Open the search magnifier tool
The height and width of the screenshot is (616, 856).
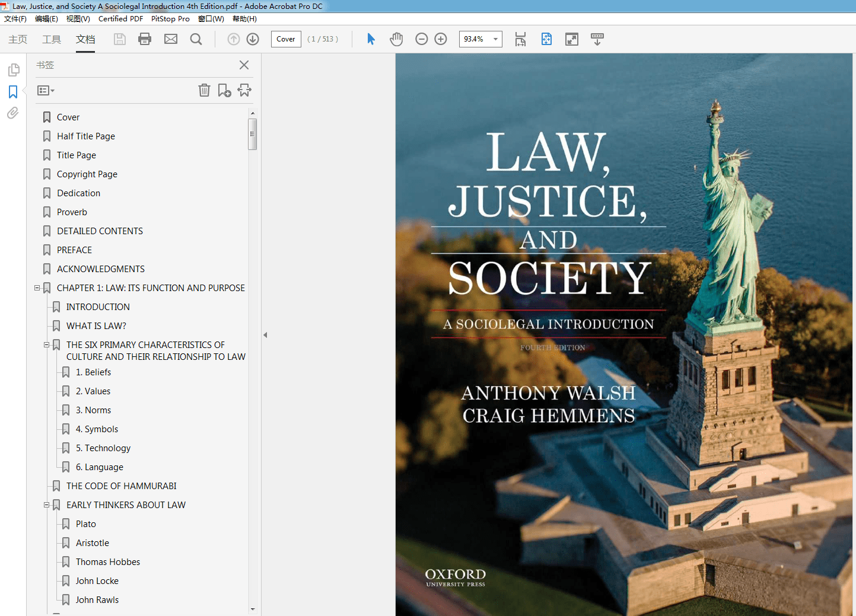tap(196, 39)
